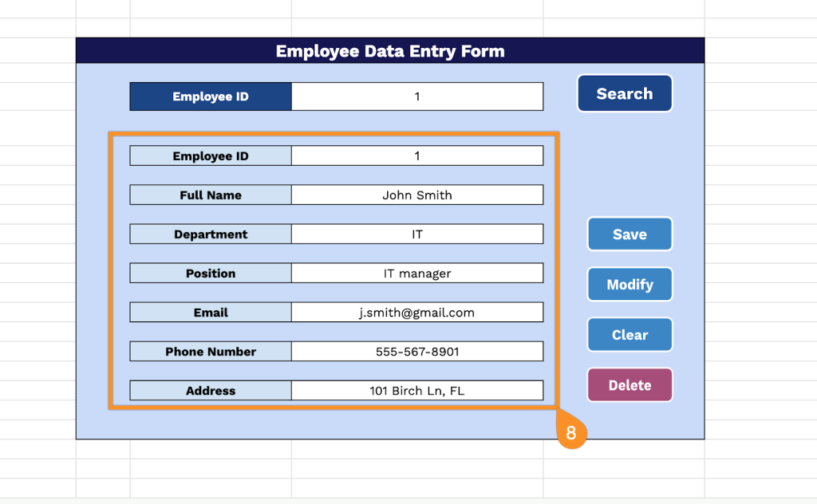Select the Full Name label cell
817x504 pixels.
click(211, 195)
